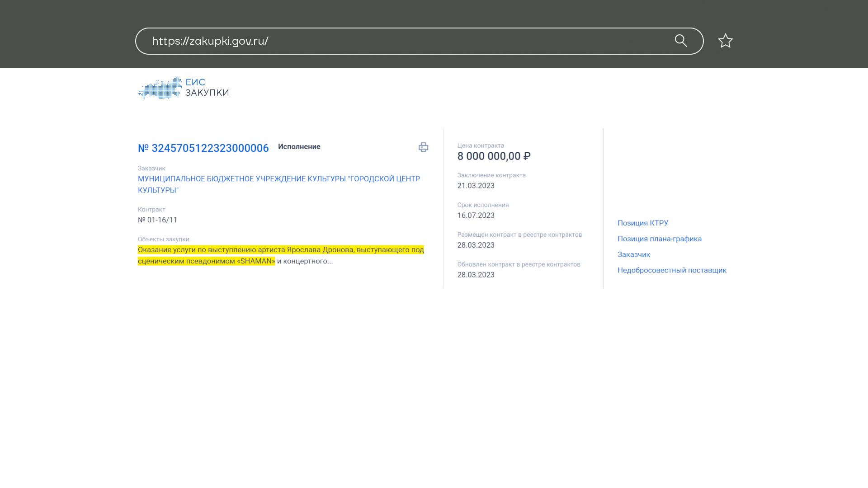Click the magnifier search icon in address bar
Viewport: 868px width, 488px height.
(681, 41)
